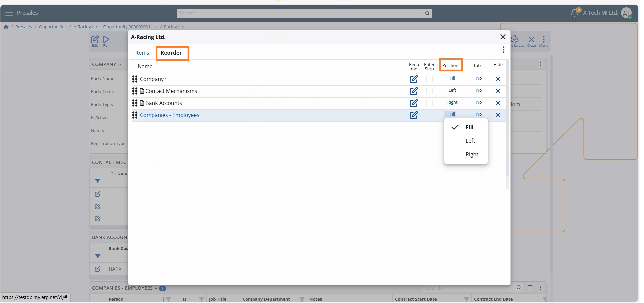Click Position value for Companies - Employees row

coord(452,114)
